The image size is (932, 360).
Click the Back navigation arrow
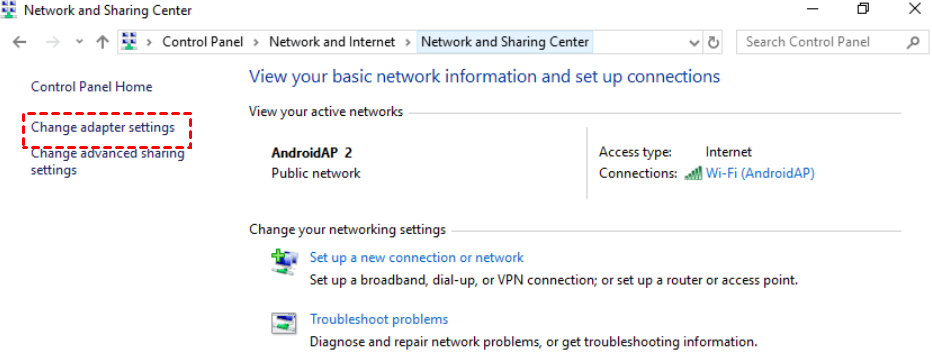pos(20,42)
